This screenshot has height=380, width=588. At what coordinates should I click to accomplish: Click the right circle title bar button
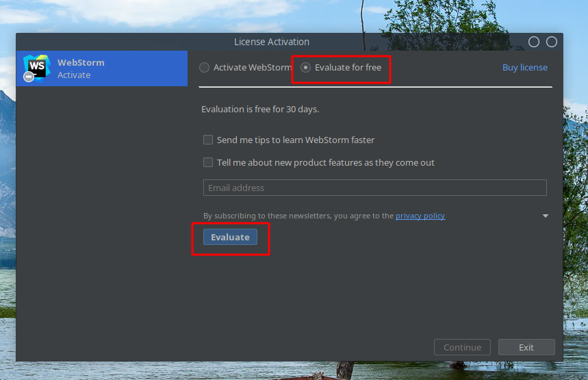pyautogui.click(x=551, y=42)
